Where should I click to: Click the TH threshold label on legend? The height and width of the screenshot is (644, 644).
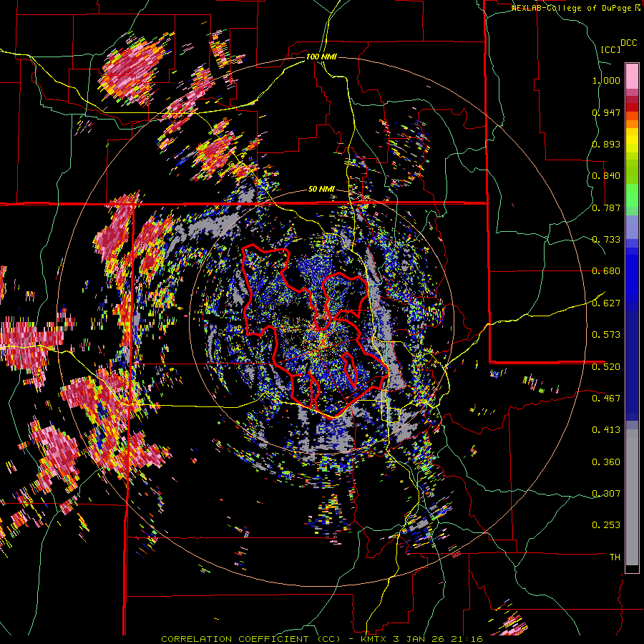coord(615,557)
